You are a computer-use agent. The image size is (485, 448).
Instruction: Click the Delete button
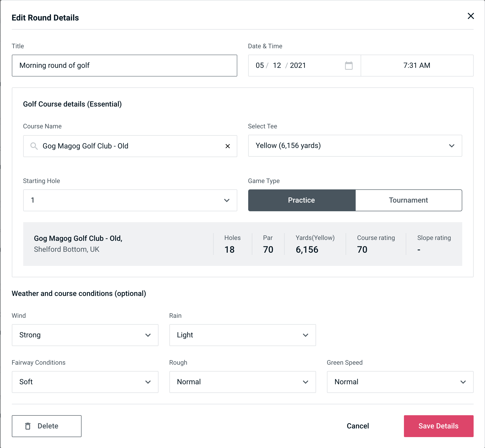(47, 426)
